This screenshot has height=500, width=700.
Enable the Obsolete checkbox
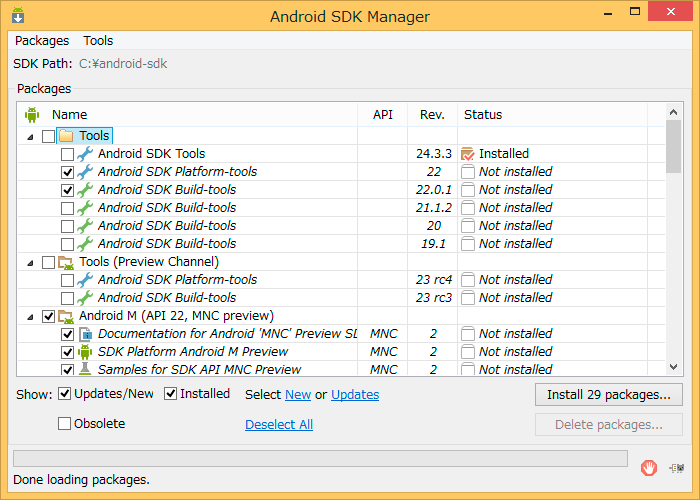pos(64,423)
